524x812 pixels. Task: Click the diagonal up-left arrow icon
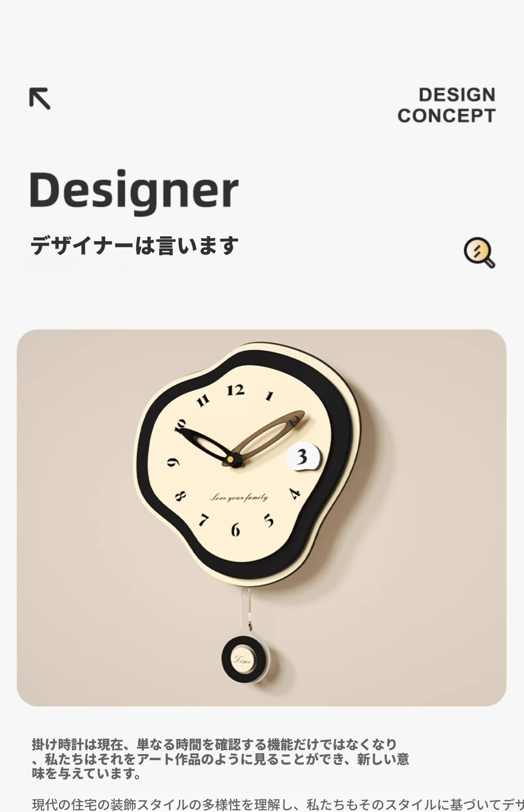coord(40,98)
